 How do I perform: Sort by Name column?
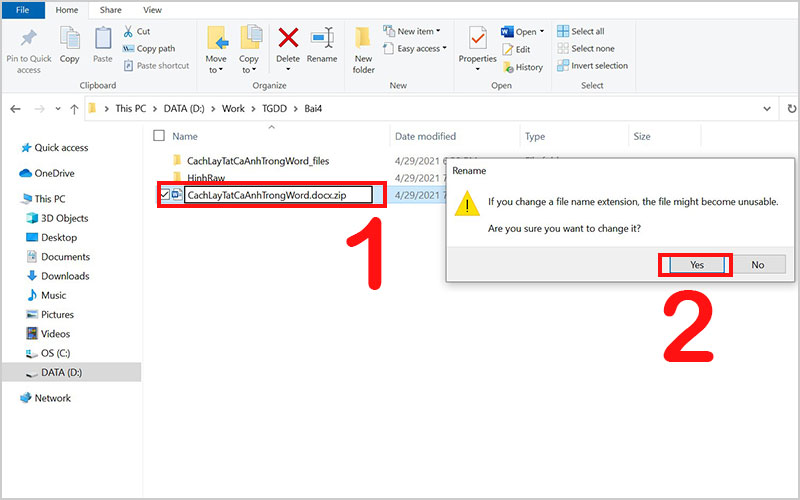[185, 136]
